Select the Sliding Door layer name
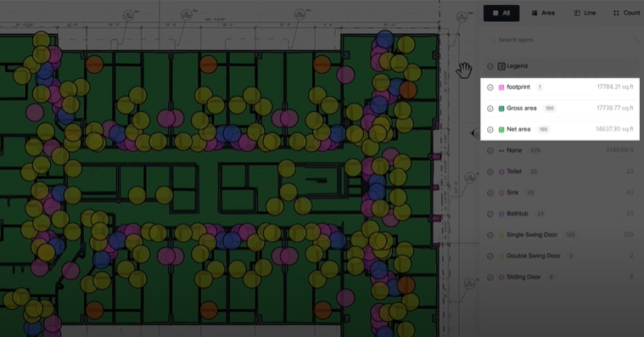This screenshot has width=644, height=337. [x=524, y=277]
